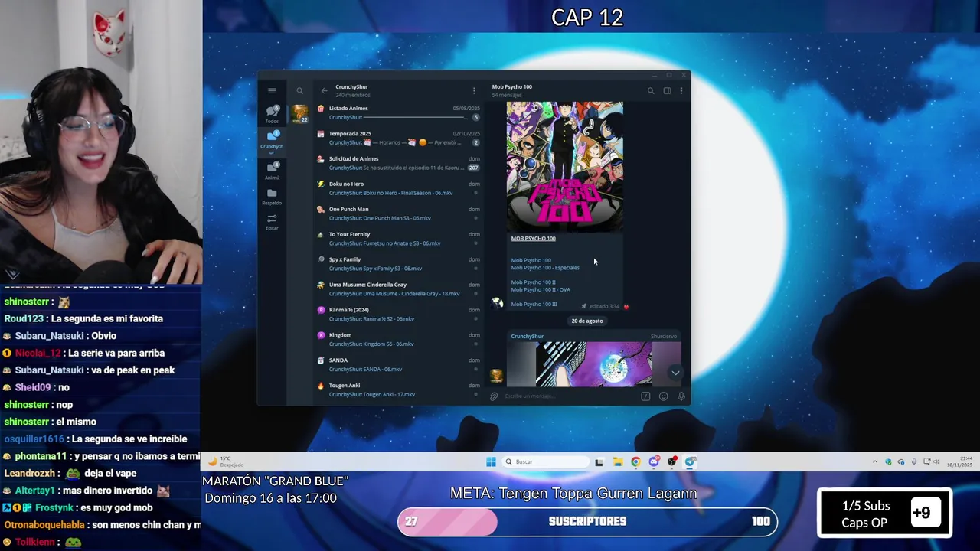Open the emoji picker smiley icon
This screenshot has height=551, width=980.
click(663, 396)
